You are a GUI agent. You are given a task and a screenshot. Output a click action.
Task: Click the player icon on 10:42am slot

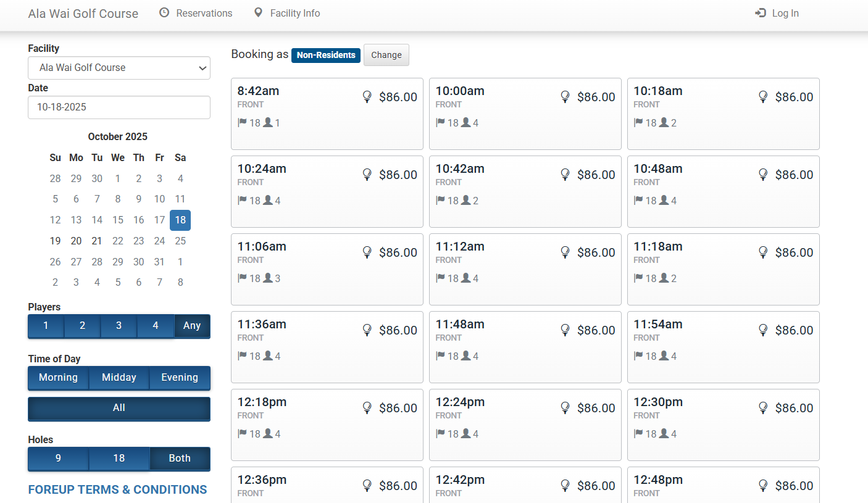(466, 201)
